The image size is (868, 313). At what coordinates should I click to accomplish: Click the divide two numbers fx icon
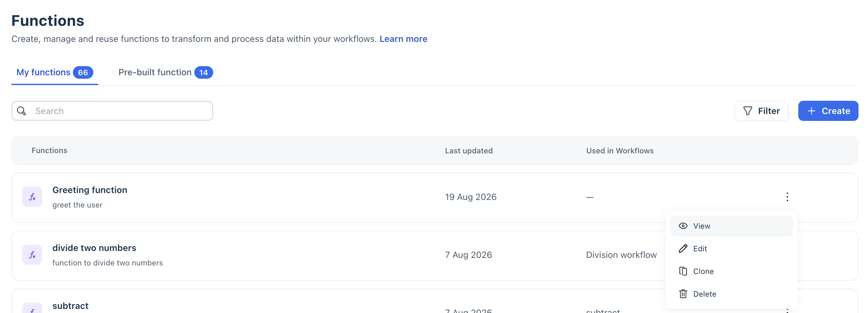coord(32,255)
